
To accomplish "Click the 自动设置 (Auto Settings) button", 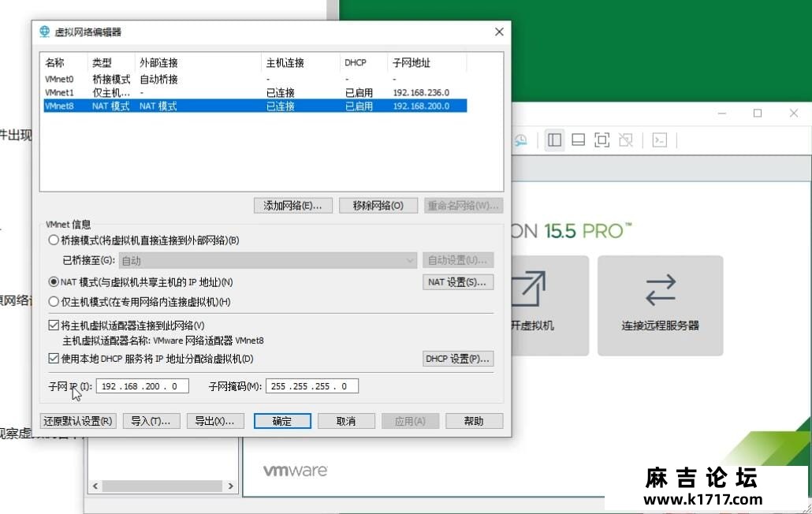I will 458,260.
